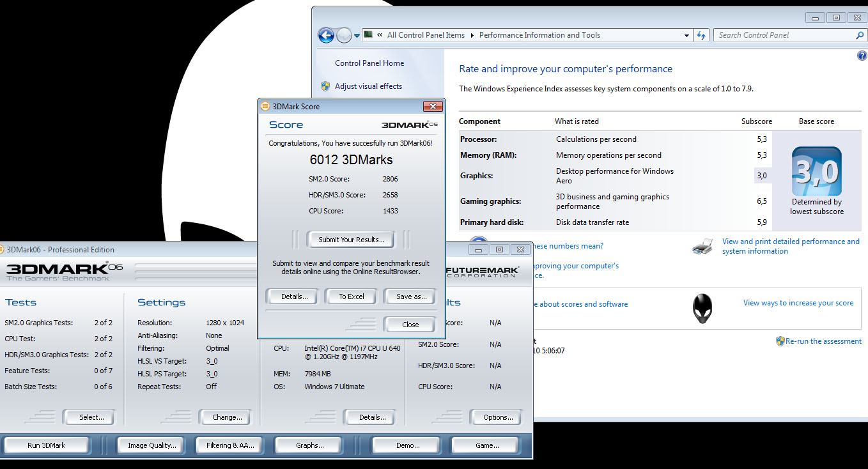Click Close button in 3DMark Score dialog
Viewport: 868px width, 469px height.
pyautogui.click(x=410, y=325)
